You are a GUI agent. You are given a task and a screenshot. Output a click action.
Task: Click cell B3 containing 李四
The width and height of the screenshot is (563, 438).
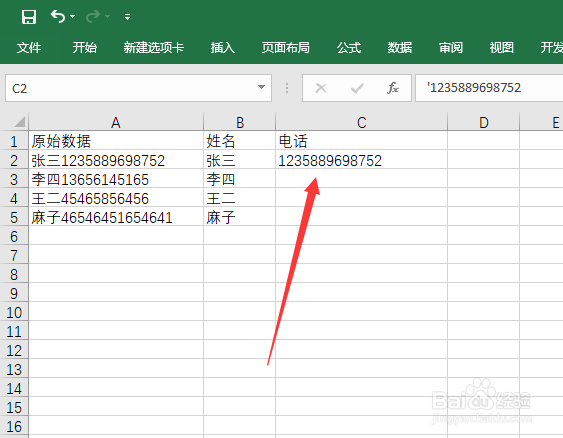click(239, 179)
